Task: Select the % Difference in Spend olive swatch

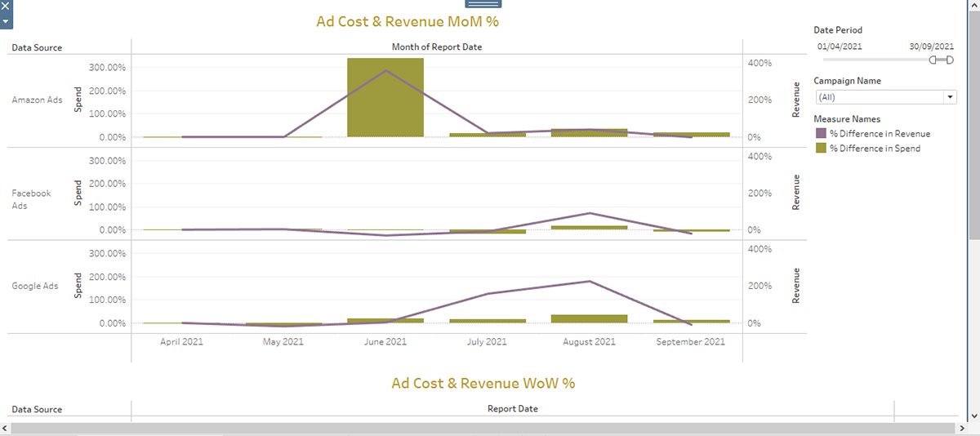Action: pyautogui.click(x=820, y=148)
